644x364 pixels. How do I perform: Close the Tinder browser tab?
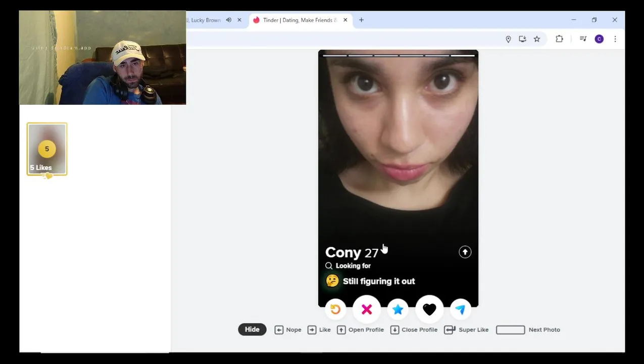pyautogui.click(x=345, y=20)
